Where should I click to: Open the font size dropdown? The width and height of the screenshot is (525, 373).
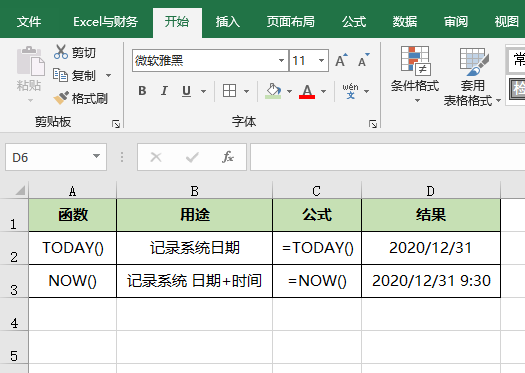[x=321, y=61]
